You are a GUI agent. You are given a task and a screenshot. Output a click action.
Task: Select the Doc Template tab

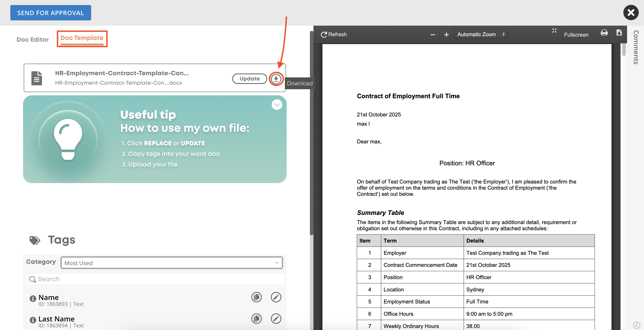click(x=82, y=38)
